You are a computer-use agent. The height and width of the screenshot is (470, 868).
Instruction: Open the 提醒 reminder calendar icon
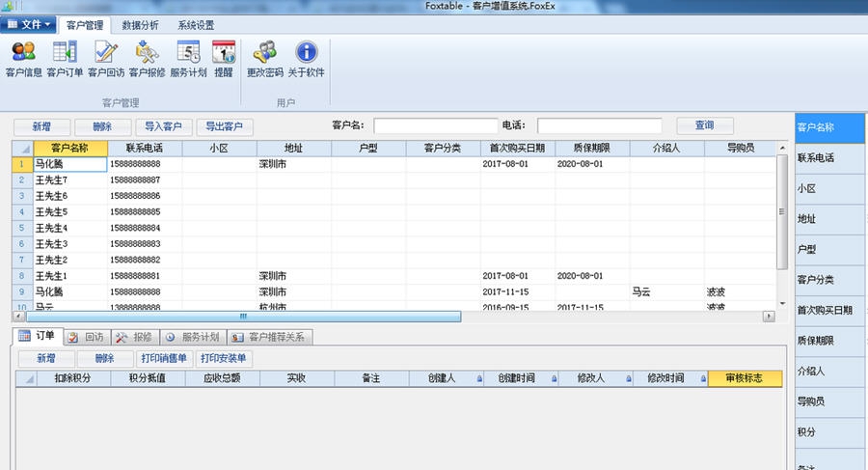(224, 58)
